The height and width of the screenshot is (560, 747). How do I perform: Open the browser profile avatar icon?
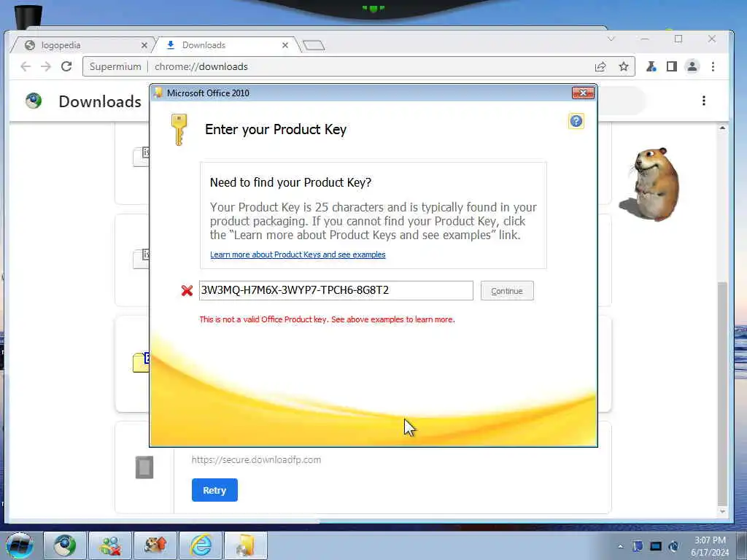point(692,66)
